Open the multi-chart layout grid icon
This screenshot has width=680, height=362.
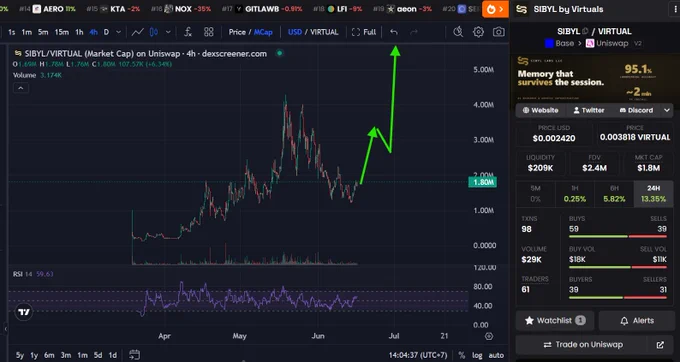[209, 32]
